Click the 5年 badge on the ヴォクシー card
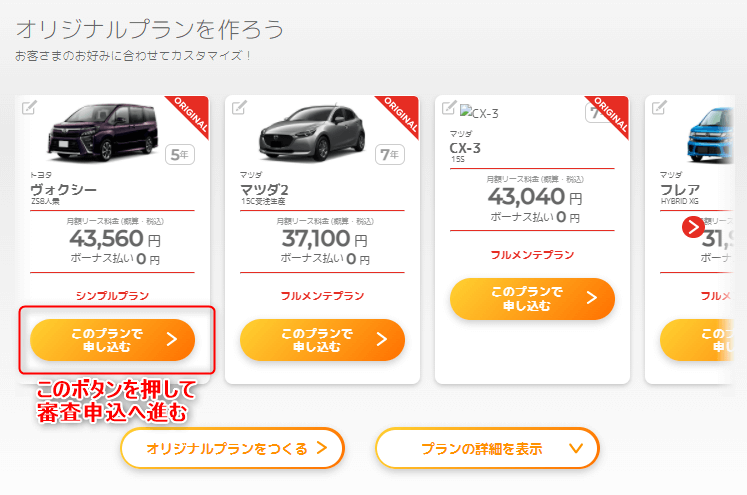Viewport: 747px width, 495px height. (x=180, y=154)
